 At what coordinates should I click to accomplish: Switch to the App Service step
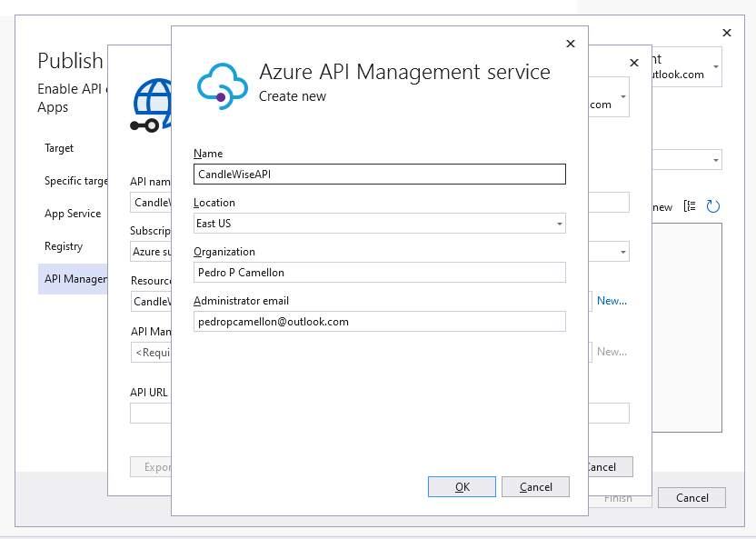[x=73, y=214]
